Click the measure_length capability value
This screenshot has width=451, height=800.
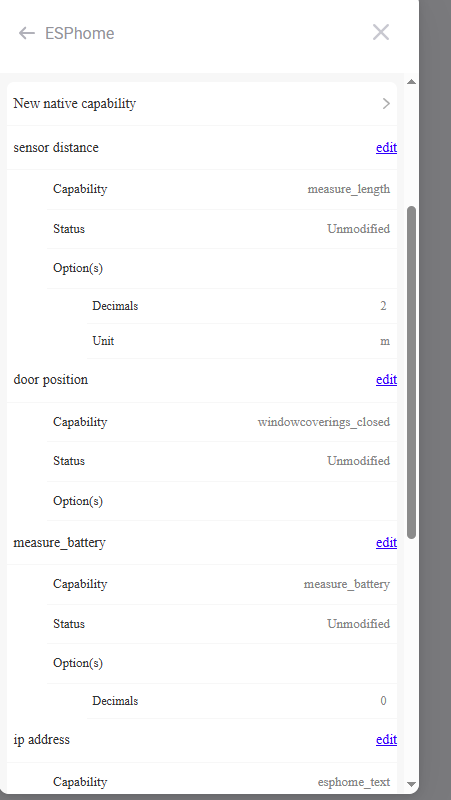click(349, 189)
